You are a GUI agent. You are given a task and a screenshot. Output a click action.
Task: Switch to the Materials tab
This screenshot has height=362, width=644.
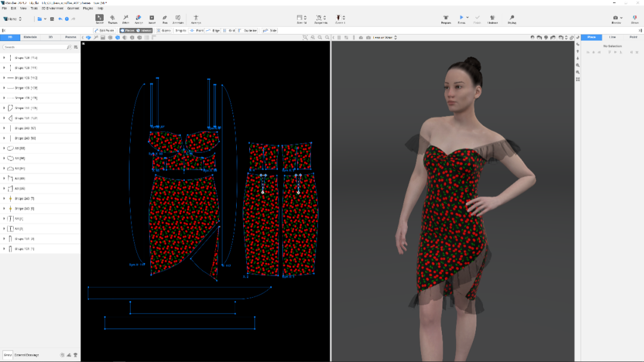pos(30,37)
